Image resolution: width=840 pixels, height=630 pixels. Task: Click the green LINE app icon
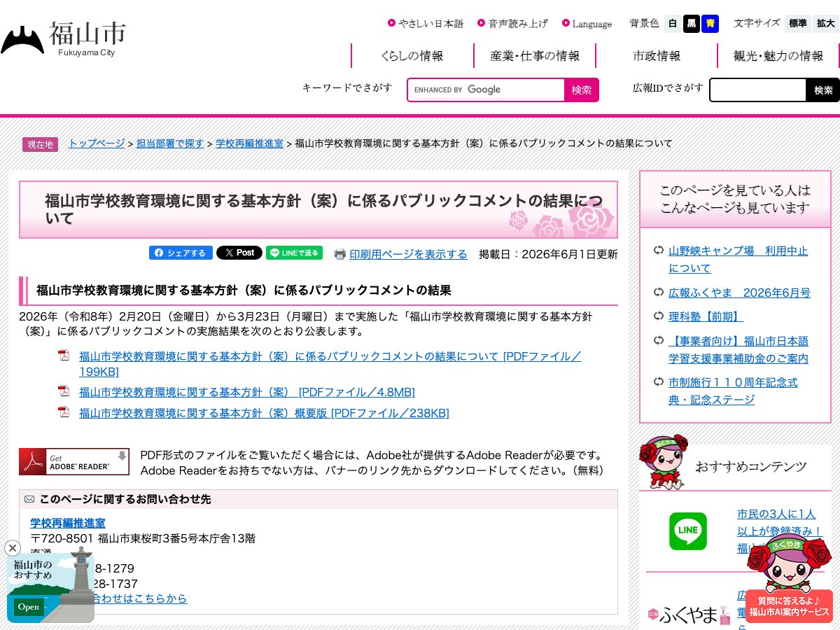point(688,531)
